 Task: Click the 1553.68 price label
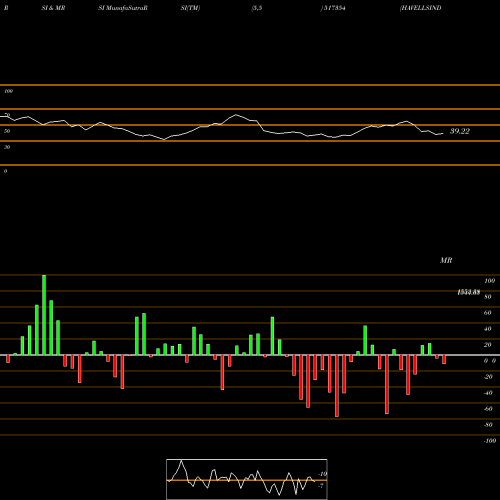[469, 292]
